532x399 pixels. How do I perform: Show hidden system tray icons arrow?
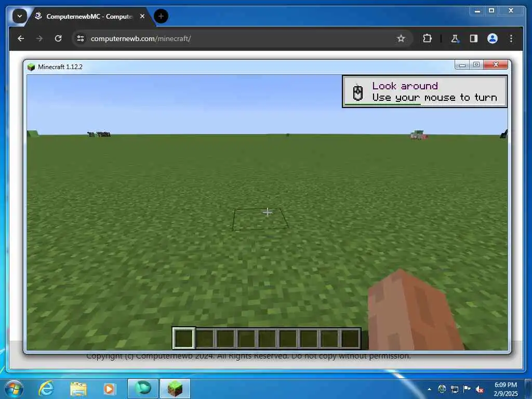coord(430,389)
